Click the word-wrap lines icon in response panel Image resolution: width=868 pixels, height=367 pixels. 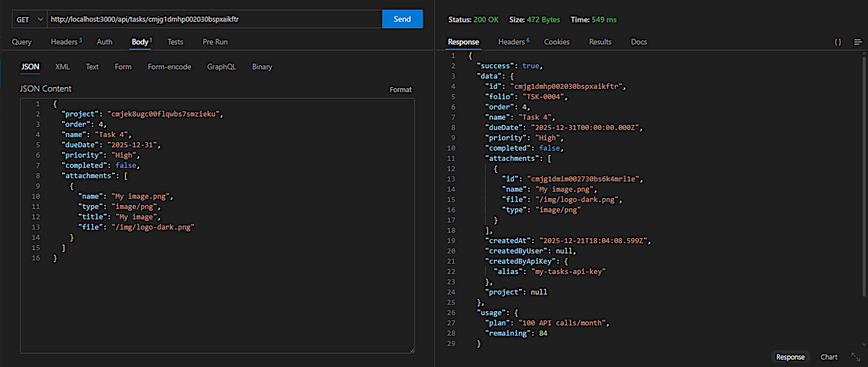857,42
